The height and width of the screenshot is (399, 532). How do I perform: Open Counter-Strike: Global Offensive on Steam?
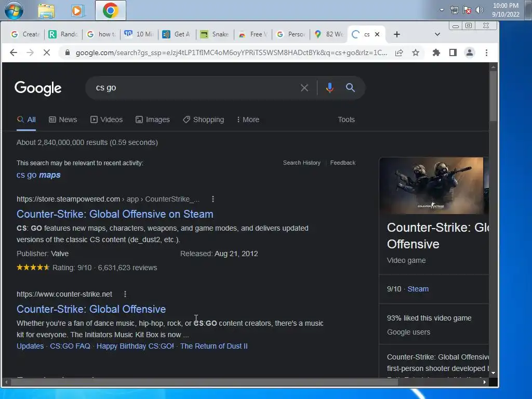coord(115,214)
